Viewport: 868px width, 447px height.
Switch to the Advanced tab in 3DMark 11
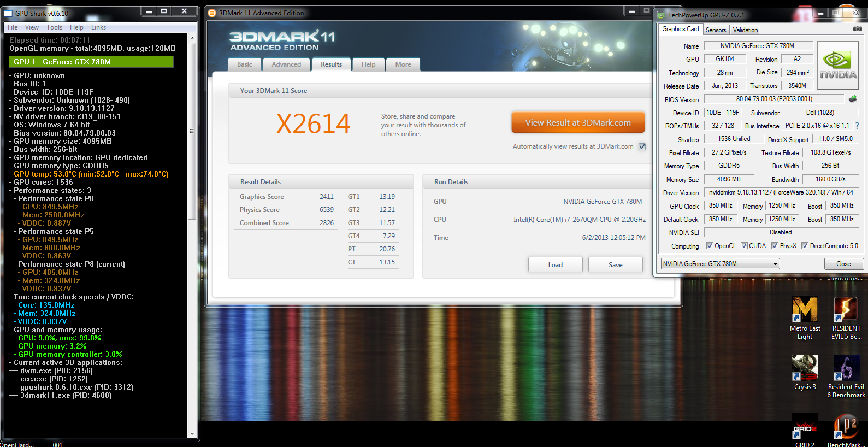coord(286,64)
